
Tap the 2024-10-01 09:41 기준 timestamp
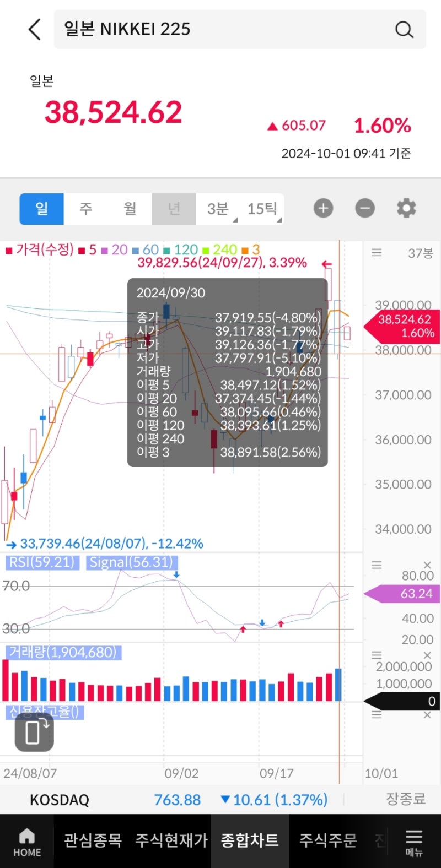[346, 154]
